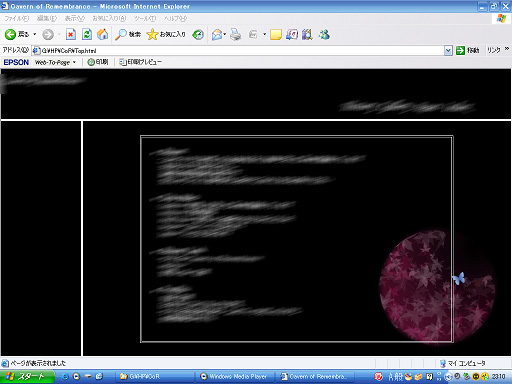512x384 pixels.
Task: Click the Back arrow button
Action: 16,34
